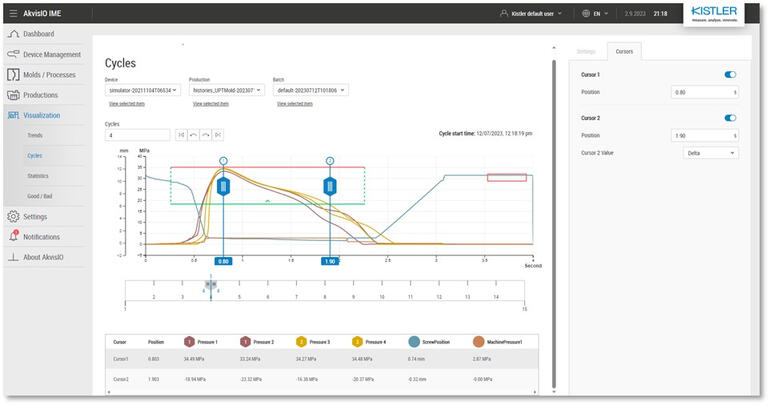Select the Molds / Processes icon
The height and width of the screenshot is (406, 770).
(x=13, y=75)
